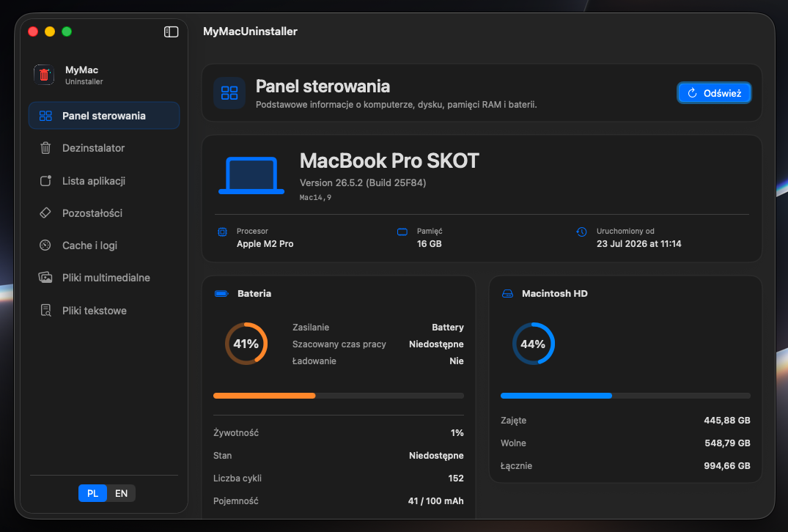Image resolution: width=788 pixels, height=532 pixels.
Task: Click the Ładowanie Nie value
Action: point(457,361)
